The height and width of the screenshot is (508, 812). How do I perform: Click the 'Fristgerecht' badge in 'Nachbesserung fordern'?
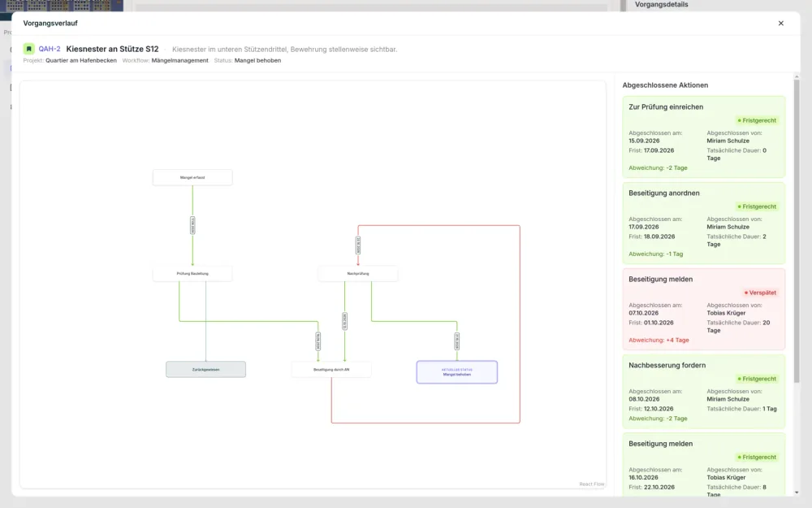(757, 379)
